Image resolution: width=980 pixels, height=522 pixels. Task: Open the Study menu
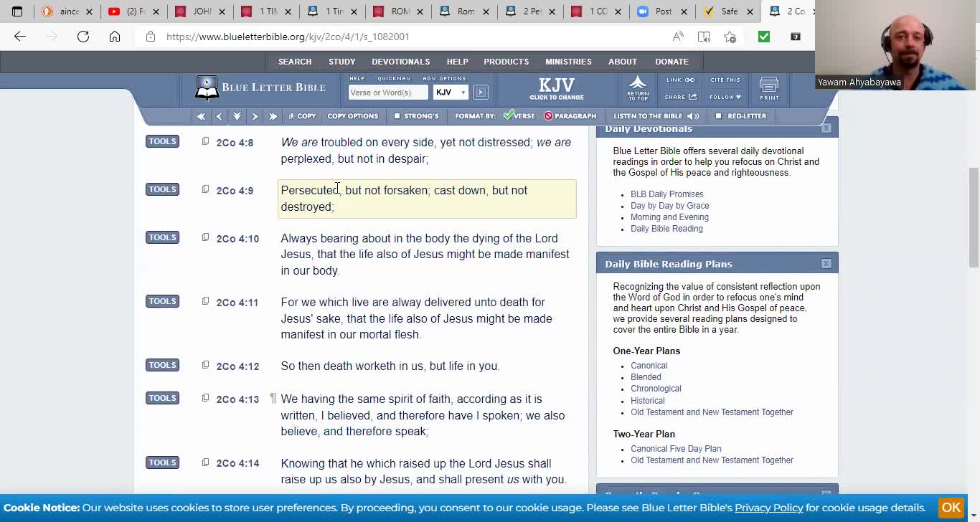(x=342, y=62)
